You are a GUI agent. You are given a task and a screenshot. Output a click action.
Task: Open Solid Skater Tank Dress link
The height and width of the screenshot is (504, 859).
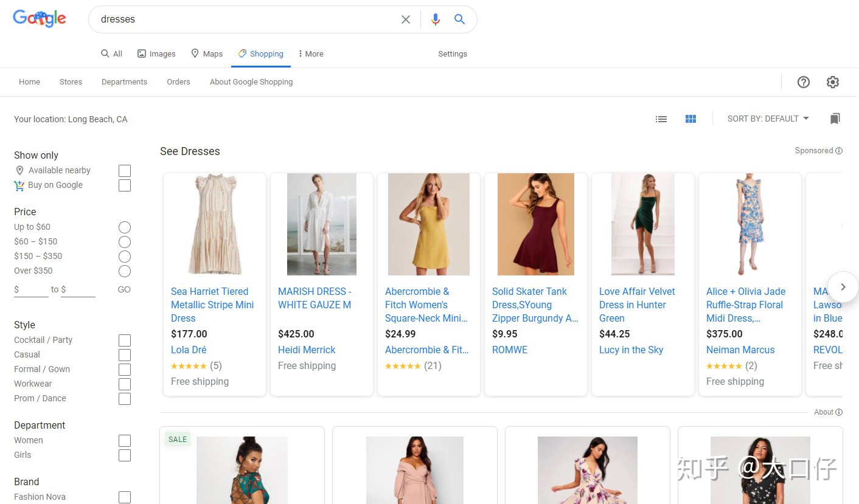[535, 305]
